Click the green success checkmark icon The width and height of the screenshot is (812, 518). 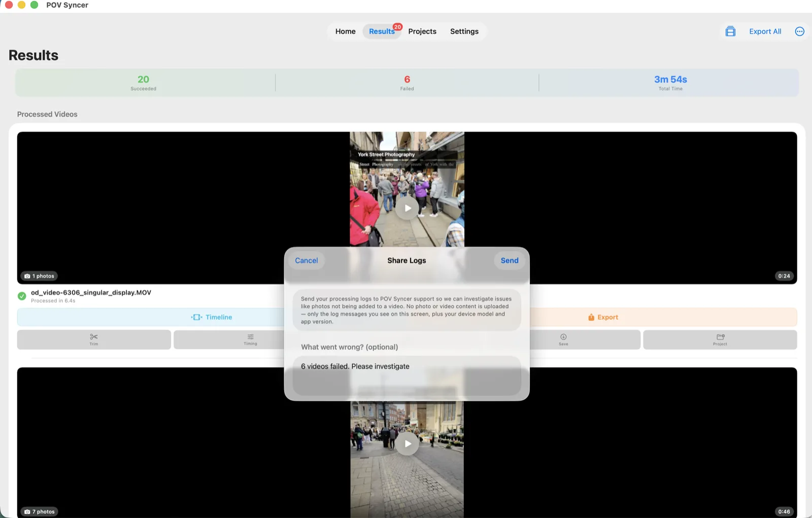(22, 296)
